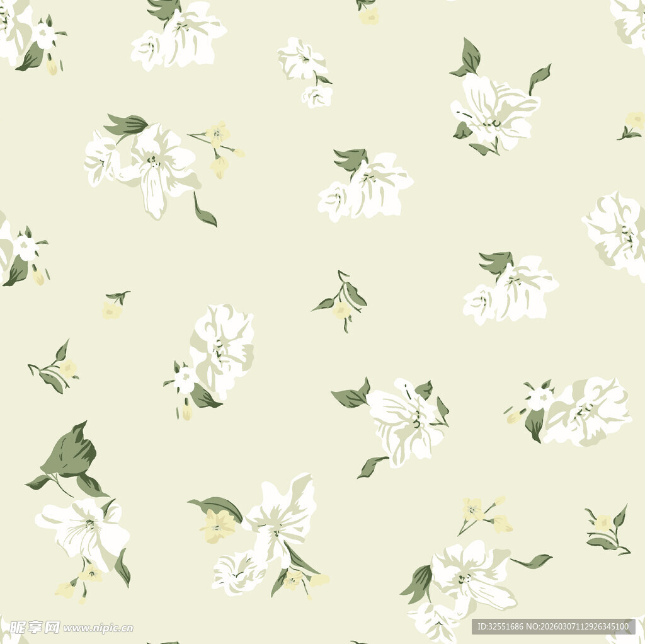This screenshot has width=645, height=644.
Task: Open the www.nipic.cn watermark link
Action: click(x=98, y=628)
